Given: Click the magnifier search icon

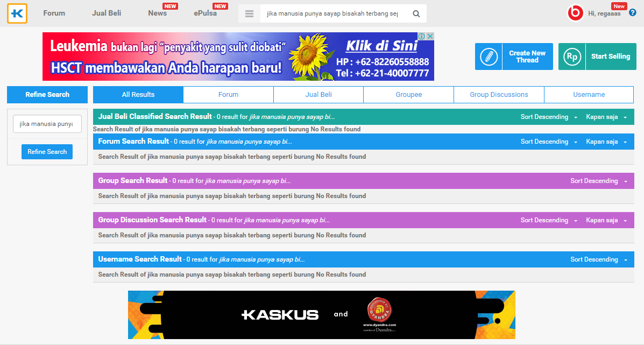Looking at the screenshot, I should 416,13.
